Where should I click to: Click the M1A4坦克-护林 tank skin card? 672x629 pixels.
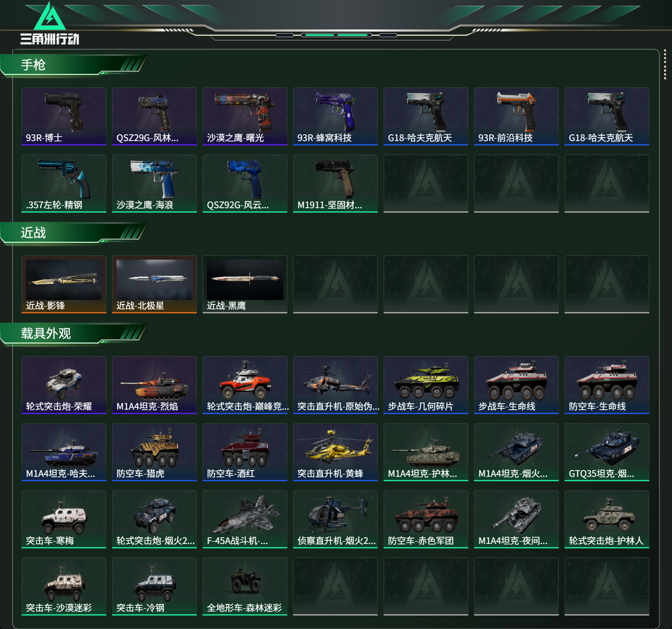[426, 452]
